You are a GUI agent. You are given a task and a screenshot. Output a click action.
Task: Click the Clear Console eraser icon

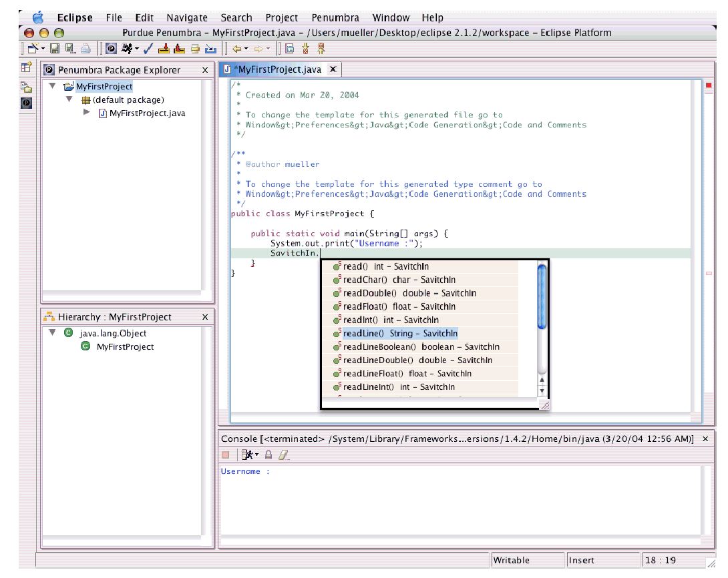pyautogui.click(x=283, y=455)
